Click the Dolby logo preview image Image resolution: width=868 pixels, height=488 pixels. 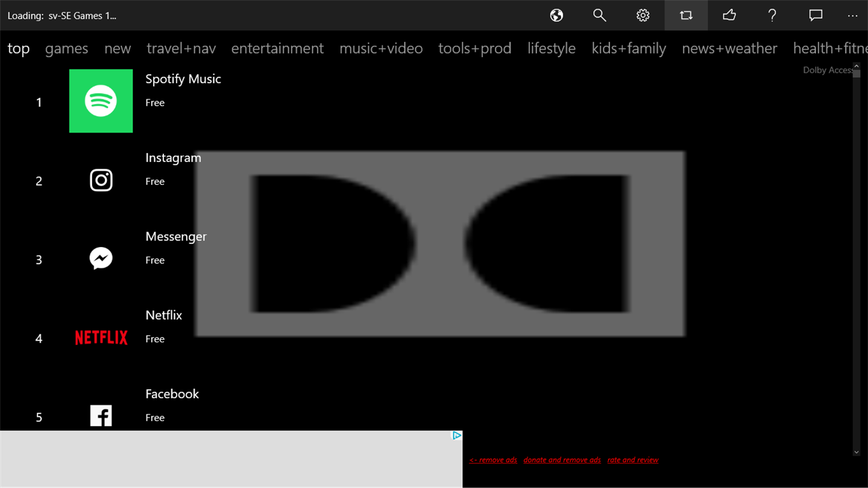click(440, 243)
